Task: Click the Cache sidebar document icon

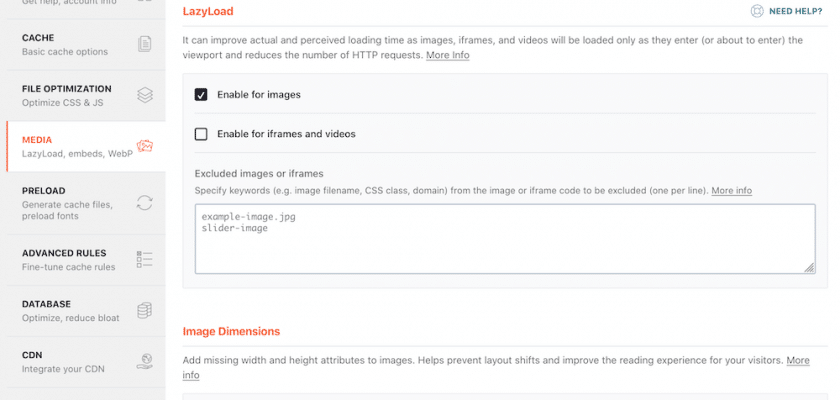Action: (x=145, y=43)
